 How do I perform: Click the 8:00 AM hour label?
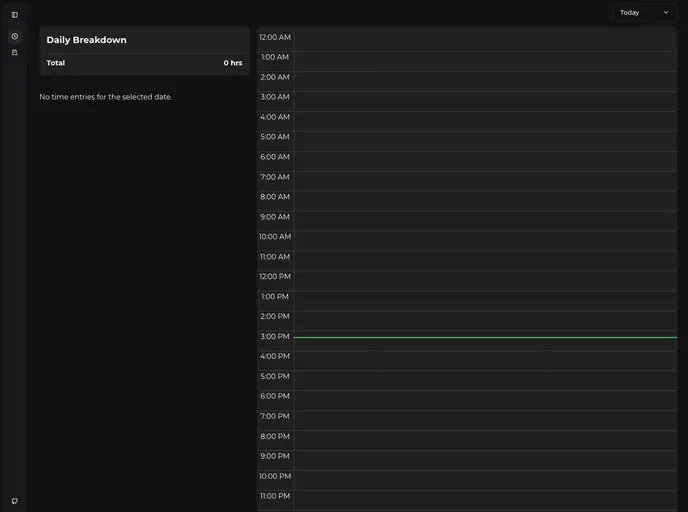(x=275, y=197)
